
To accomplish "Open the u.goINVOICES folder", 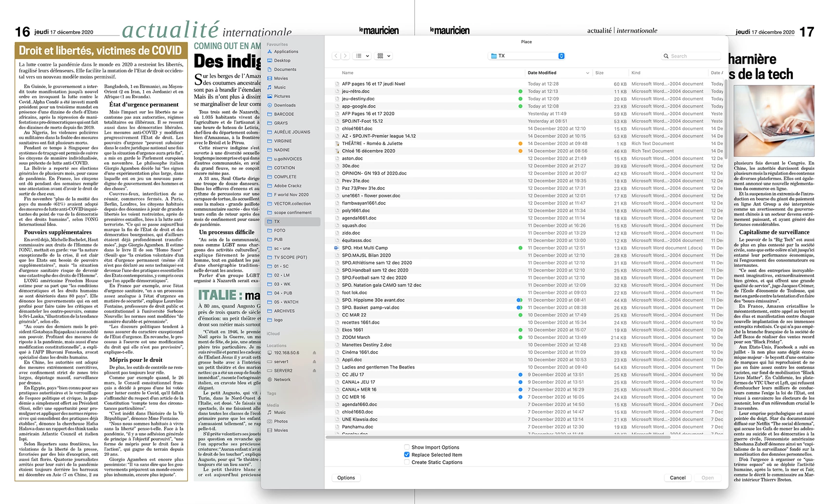I will 288,159.
